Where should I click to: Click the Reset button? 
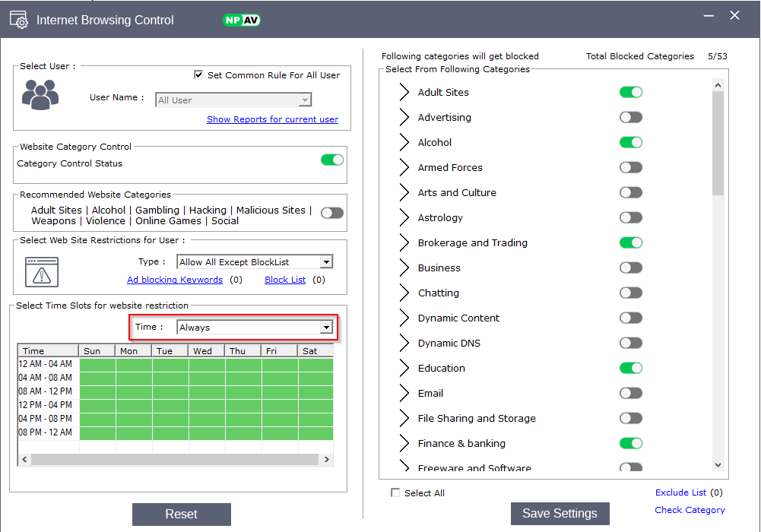[182, 515]
